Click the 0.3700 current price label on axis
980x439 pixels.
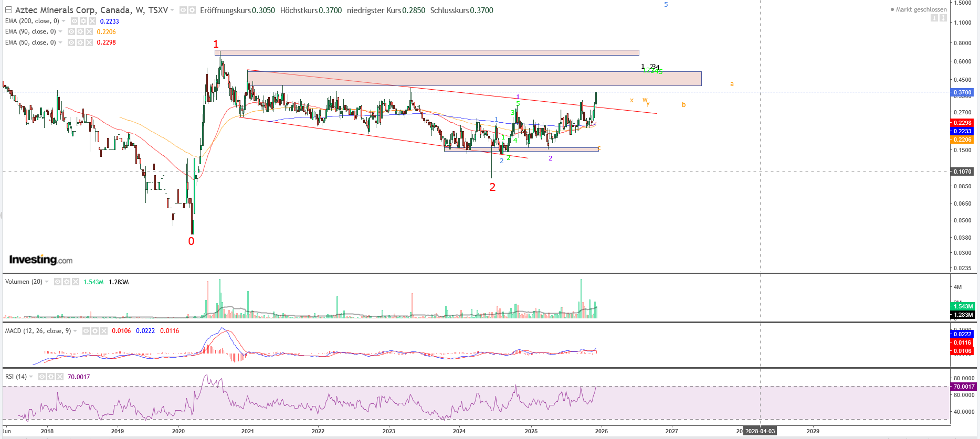(962, 92)
